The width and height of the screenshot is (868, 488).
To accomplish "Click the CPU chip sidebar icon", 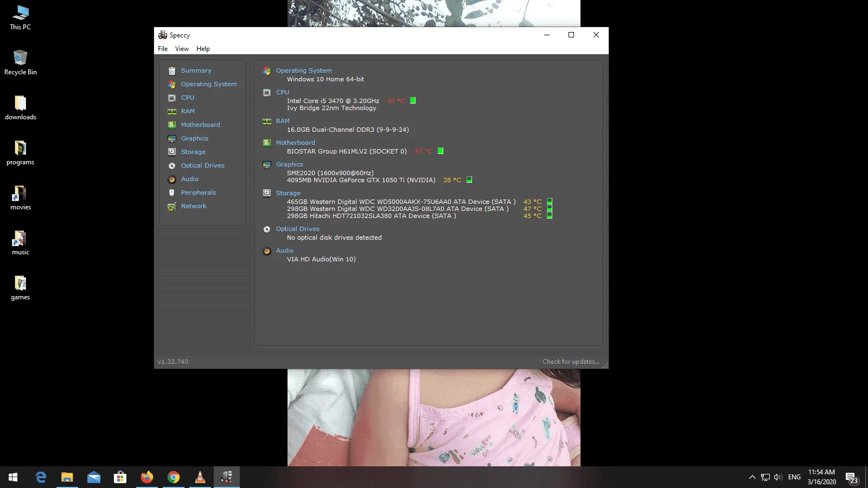I will pos(172,98).
